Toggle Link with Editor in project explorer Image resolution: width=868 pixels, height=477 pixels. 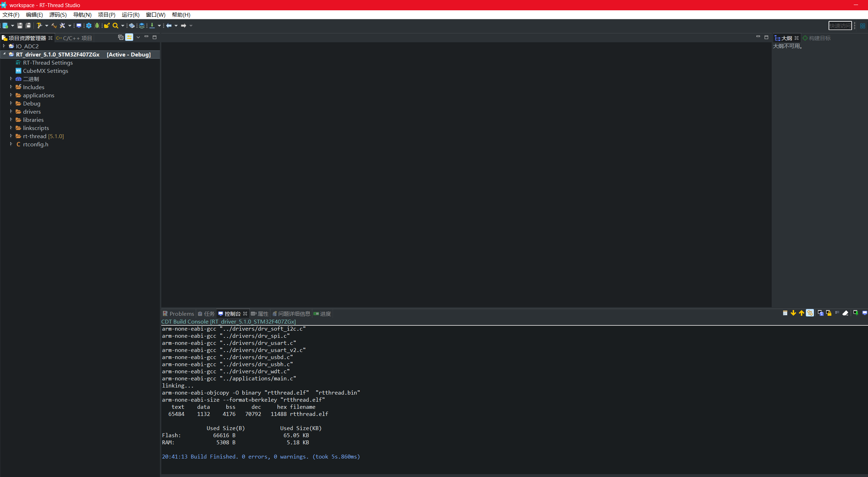click(x=129, y=37)
